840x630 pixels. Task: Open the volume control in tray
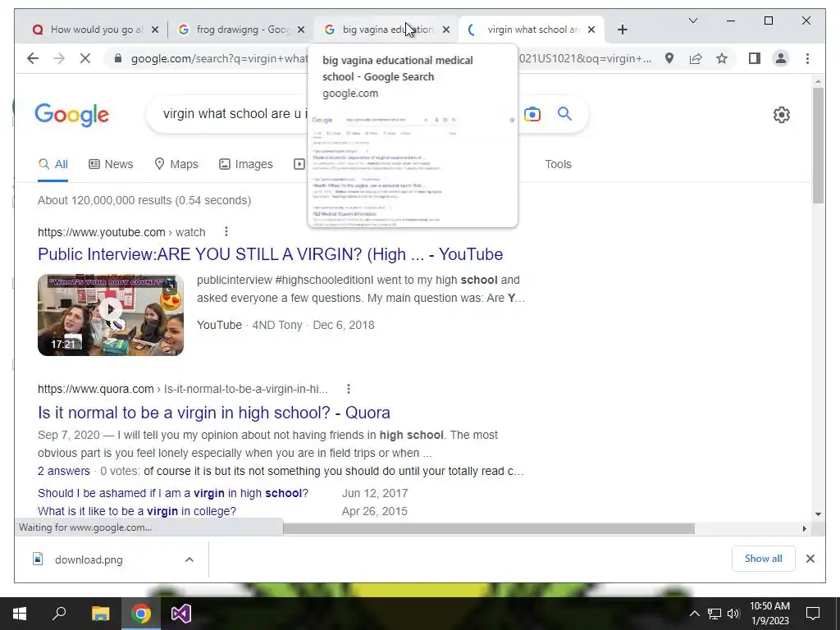tap(733, 614)
